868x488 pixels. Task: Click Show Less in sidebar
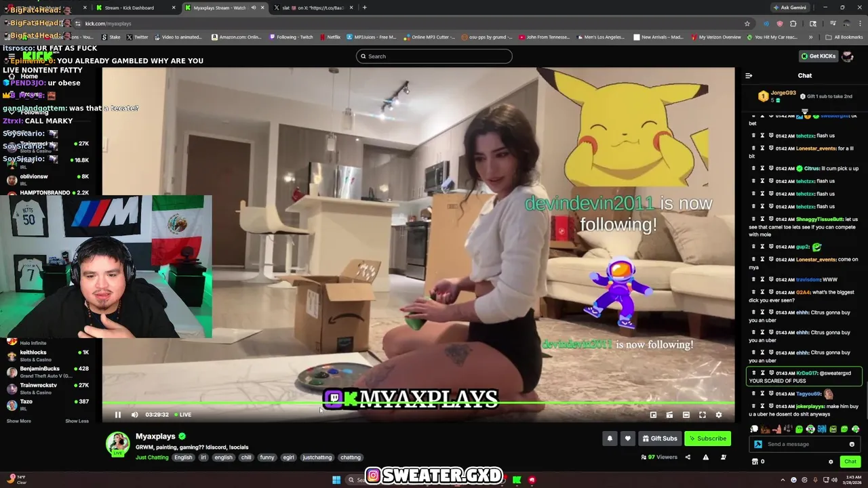pos(77,421)
